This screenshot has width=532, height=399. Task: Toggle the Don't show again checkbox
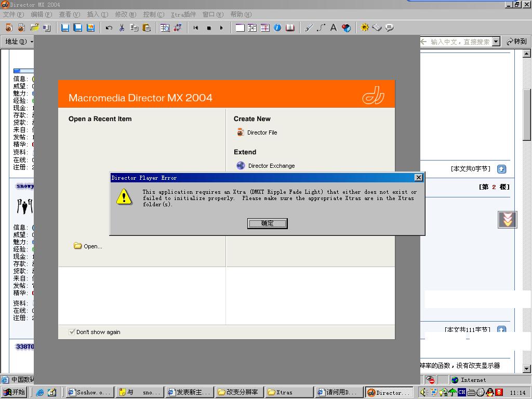tap(72, 332)
